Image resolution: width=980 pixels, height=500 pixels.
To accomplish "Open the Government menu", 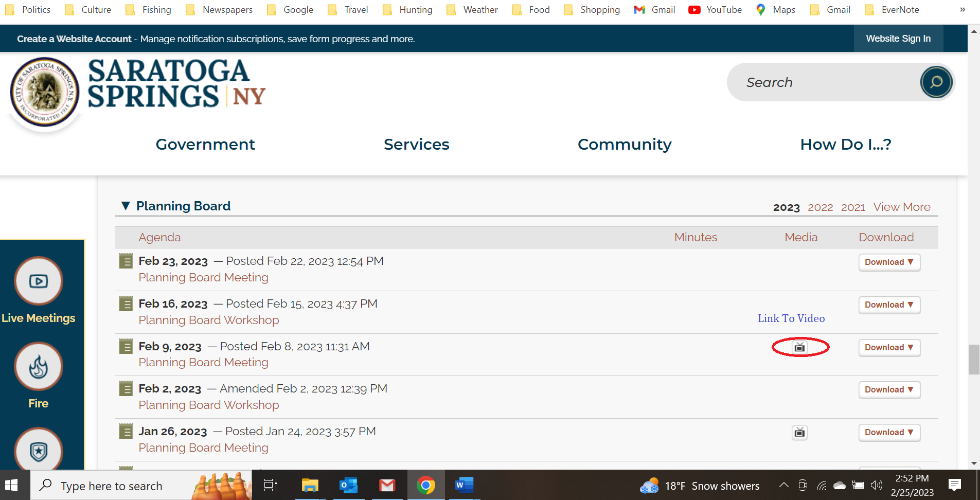I will (205, 145).
